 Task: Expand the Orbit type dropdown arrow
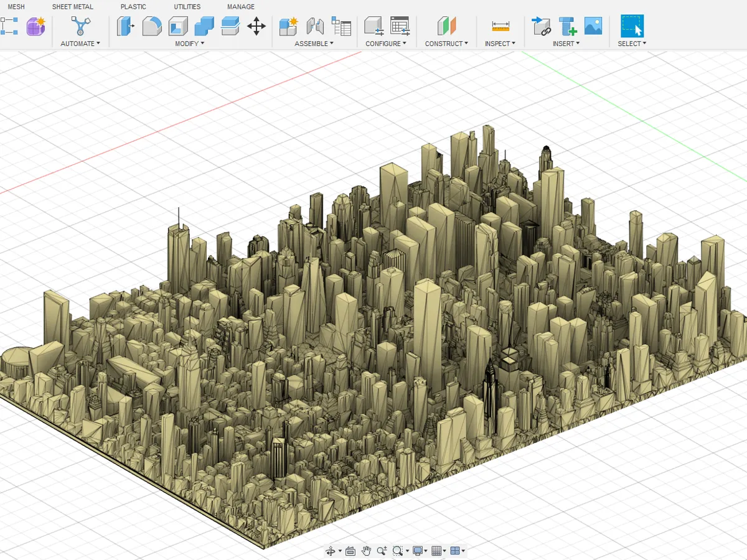[340, 551]
